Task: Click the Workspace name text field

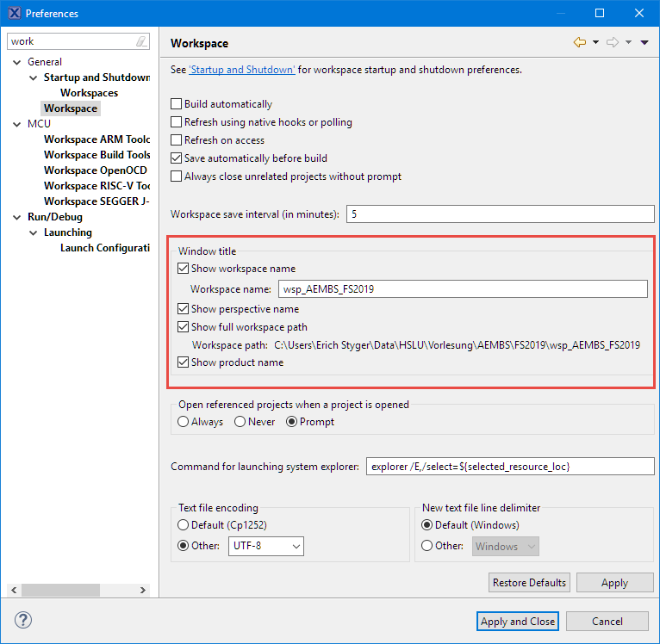Action: 462,289
